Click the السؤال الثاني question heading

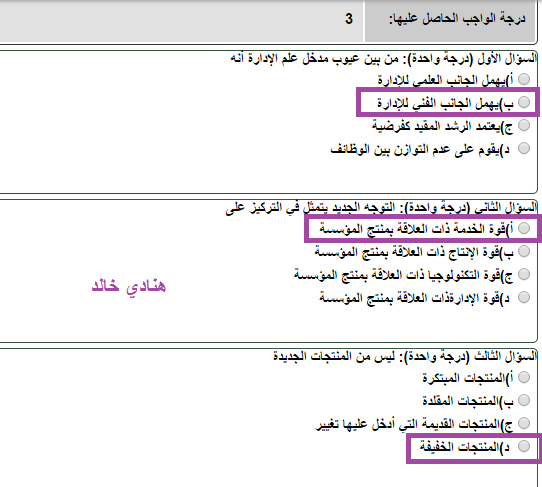click(x=381, y=207)
